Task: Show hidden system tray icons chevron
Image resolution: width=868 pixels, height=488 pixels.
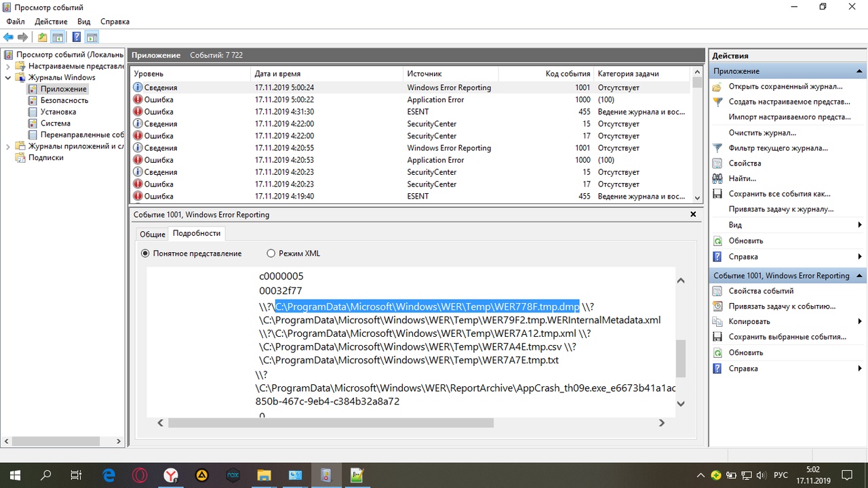Action: (701, 475)
